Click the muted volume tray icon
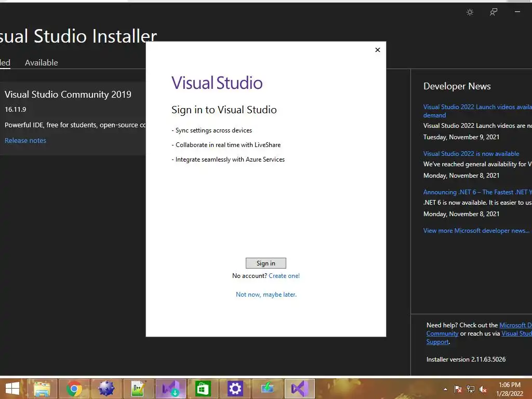The height and width of the screenshot is (399, 532). (483, 389)
